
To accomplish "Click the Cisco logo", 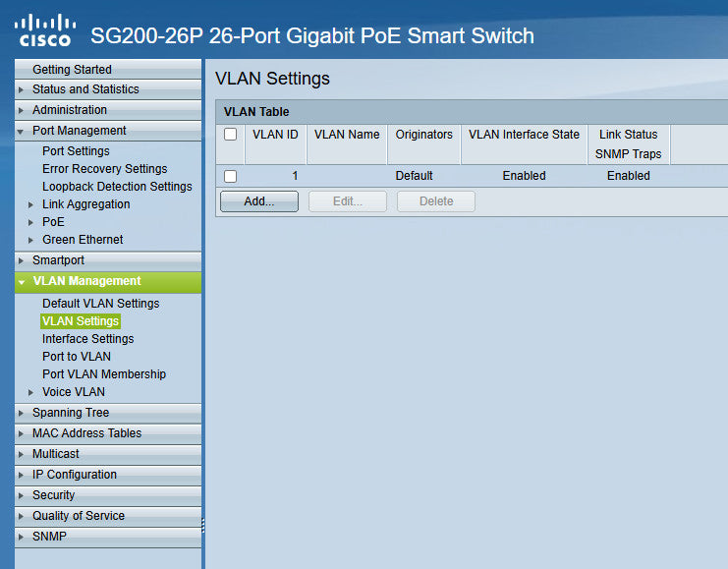I will click(x=44, y=30).
